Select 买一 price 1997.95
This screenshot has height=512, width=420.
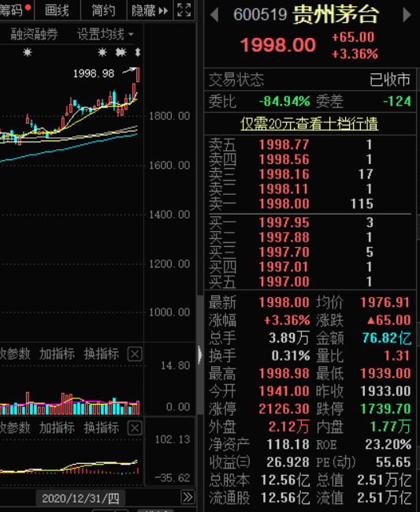[x=284, y=222]
